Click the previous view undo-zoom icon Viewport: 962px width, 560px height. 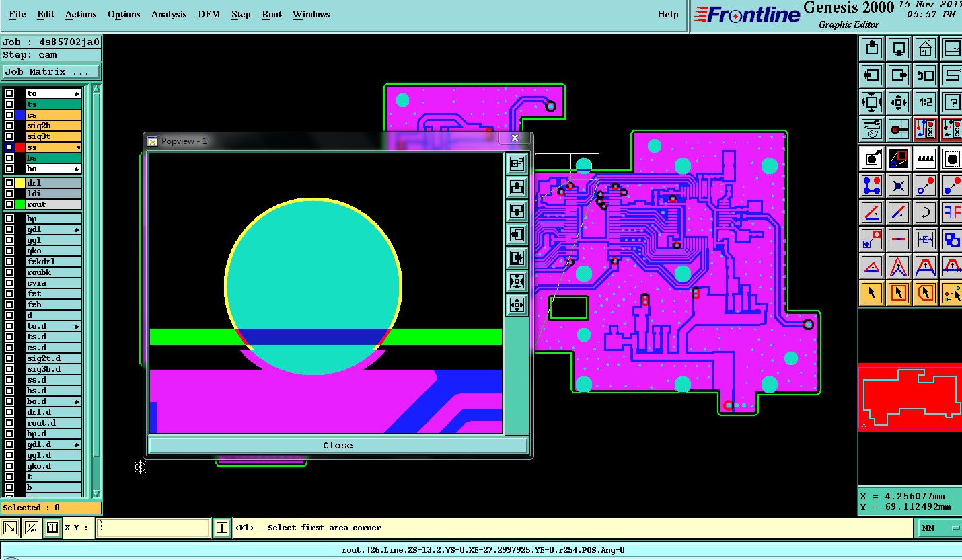click(x=926, y=75)
